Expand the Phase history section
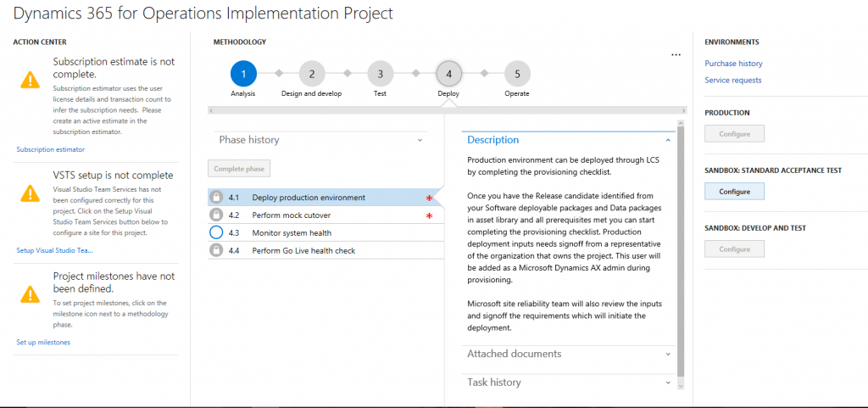 click(419, 140)
